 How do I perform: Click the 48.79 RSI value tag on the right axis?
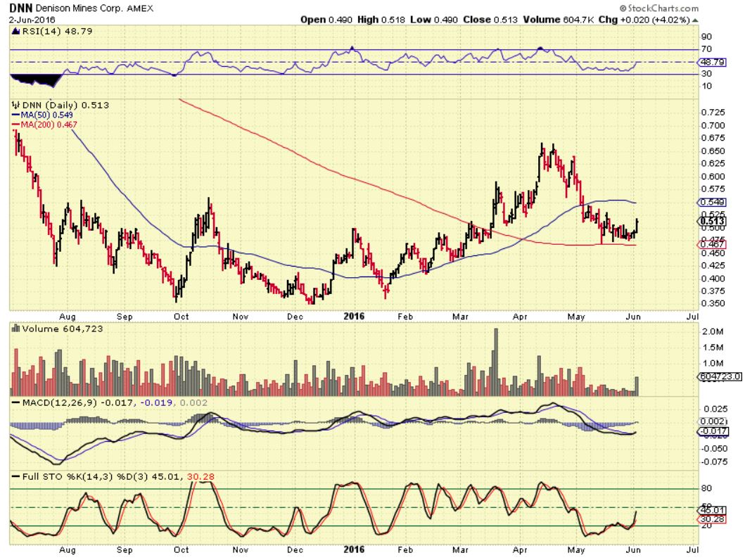coord(711,62)
